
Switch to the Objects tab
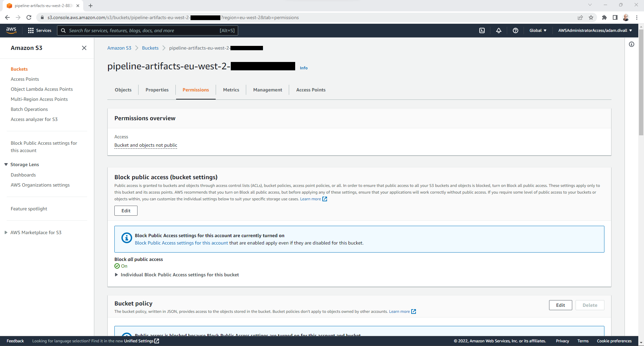[x=123, y=90]
